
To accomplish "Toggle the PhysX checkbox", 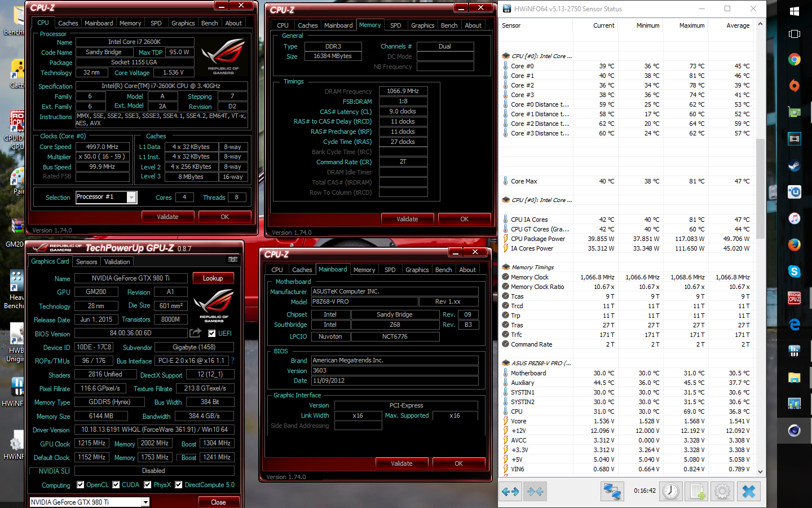I will (148, 485).
